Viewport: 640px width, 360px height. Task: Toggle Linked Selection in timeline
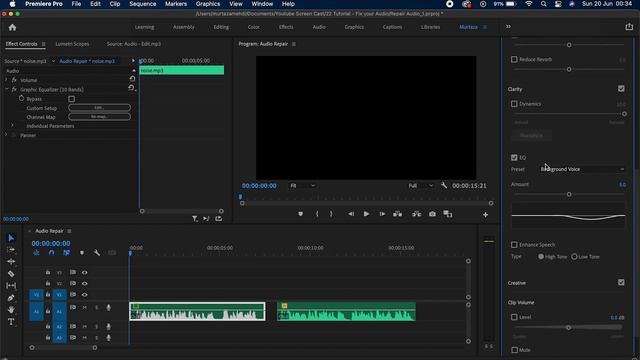point(67,253)
